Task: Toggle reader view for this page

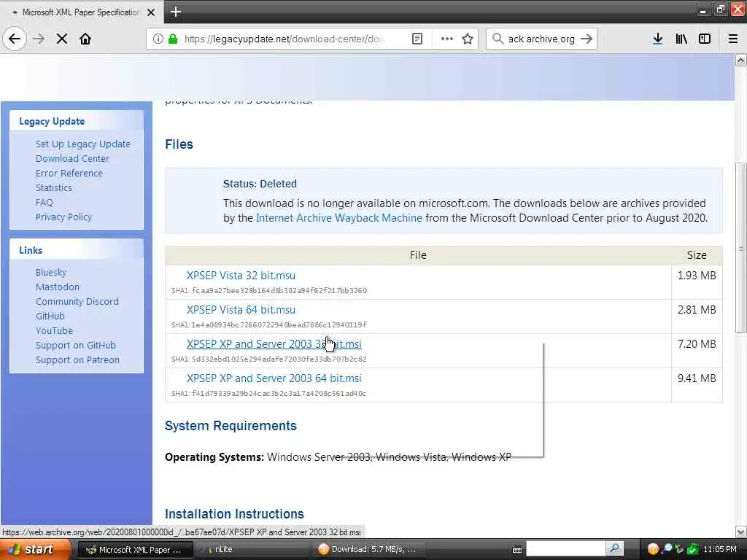Action: [x=417, y=39]
